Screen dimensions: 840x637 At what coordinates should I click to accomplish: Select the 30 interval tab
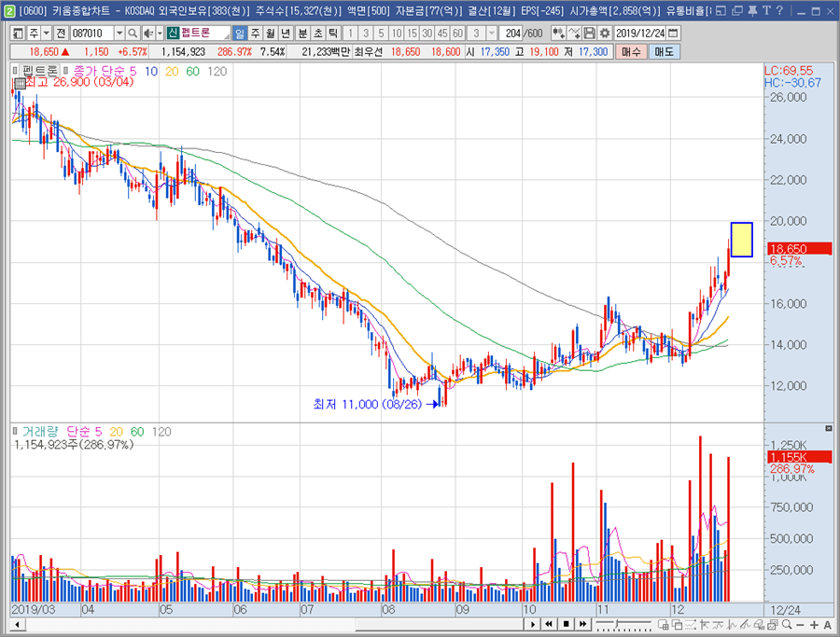point(427,34)
